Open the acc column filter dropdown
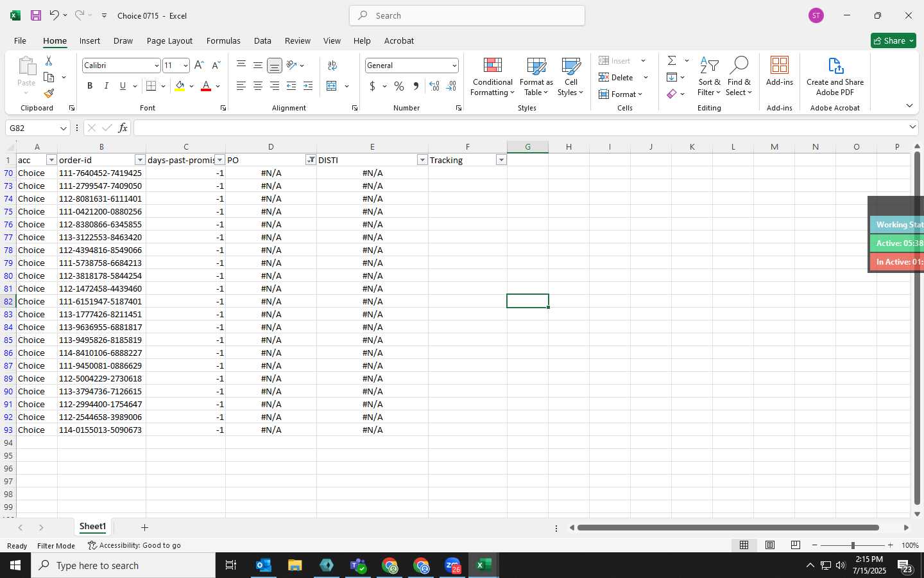 (51, 160)
